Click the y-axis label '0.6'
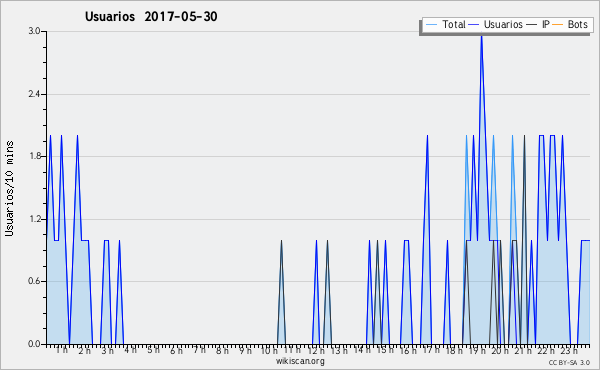The width and height of the screenshot is (600, 370). [34, 281]
